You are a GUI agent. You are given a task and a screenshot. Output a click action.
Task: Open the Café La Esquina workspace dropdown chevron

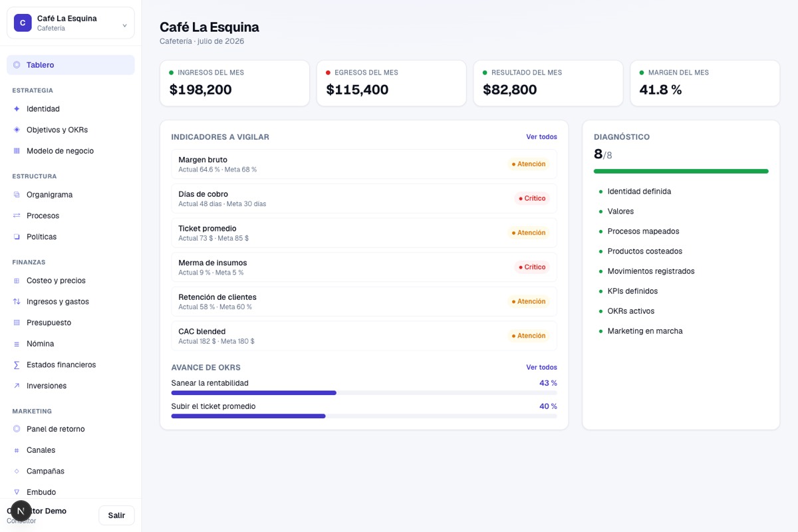point(124,26)
